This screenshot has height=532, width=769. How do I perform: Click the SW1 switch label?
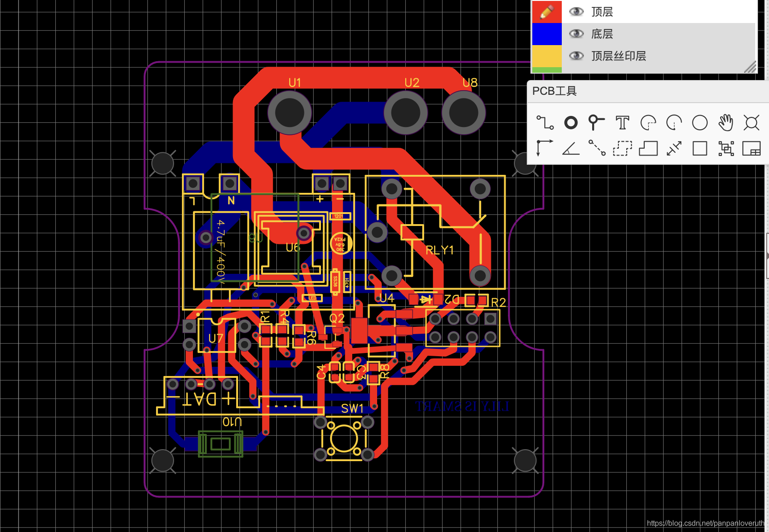(352, 409)
